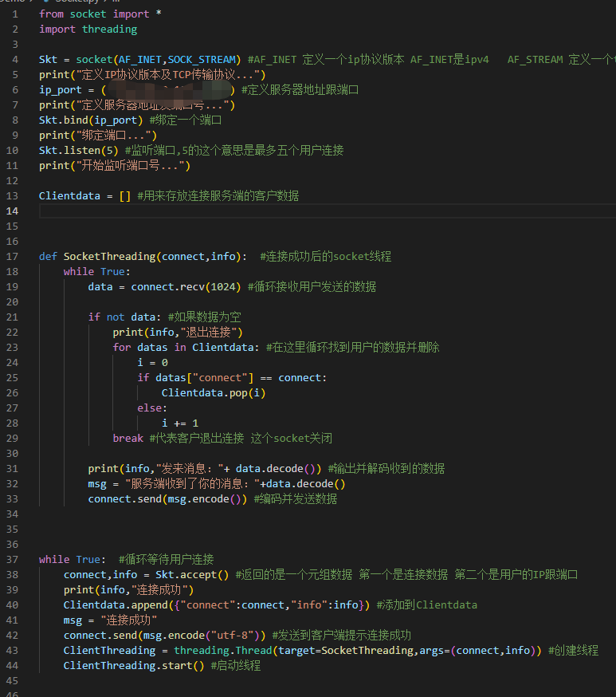
Task: Click "i = 0" on line 24
Action: (153, 363)
